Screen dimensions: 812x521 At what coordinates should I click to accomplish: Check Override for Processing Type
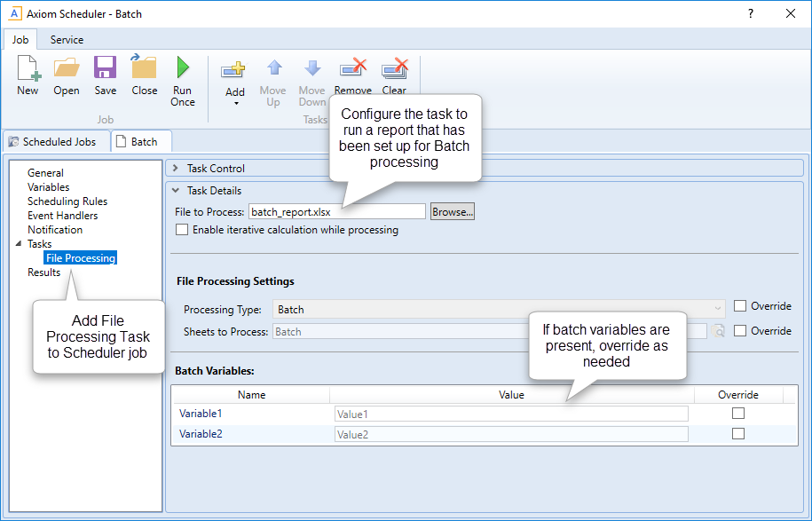(x=740, y=305)
